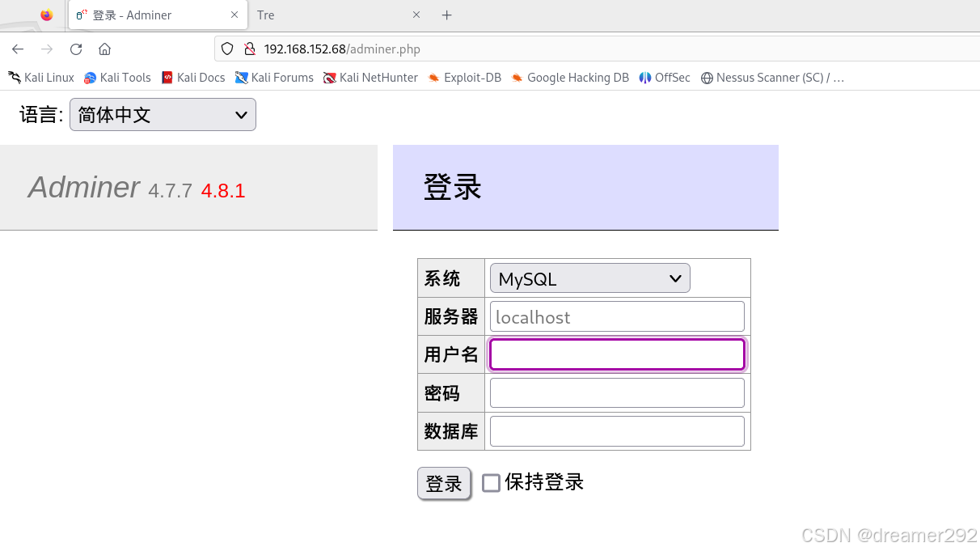The width and height of the screenshot is (980, 551).
Task: Open the Exploit-DB bookmark
Action: point(465,78)
